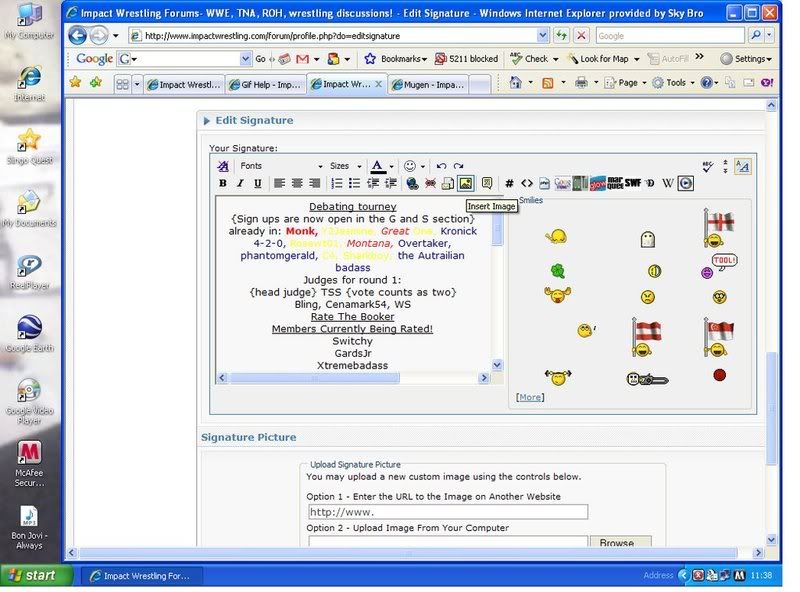800x592 pixels.
Task: Switch to the Mugen - Impa... tab
Action: (x=428, y=85)
